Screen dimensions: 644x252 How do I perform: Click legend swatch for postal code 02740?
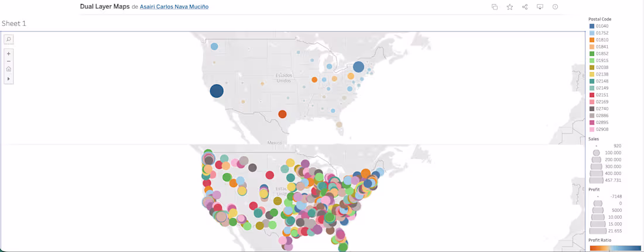pyautogui.click(x=592, y=109)
